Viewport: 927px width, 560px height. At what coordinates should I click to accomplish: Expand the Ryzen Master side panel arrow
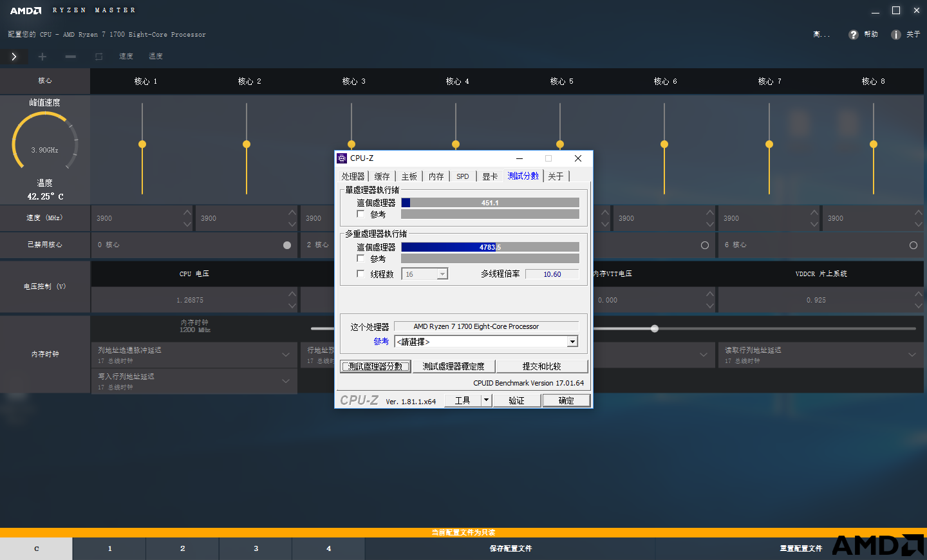point(14,57)
